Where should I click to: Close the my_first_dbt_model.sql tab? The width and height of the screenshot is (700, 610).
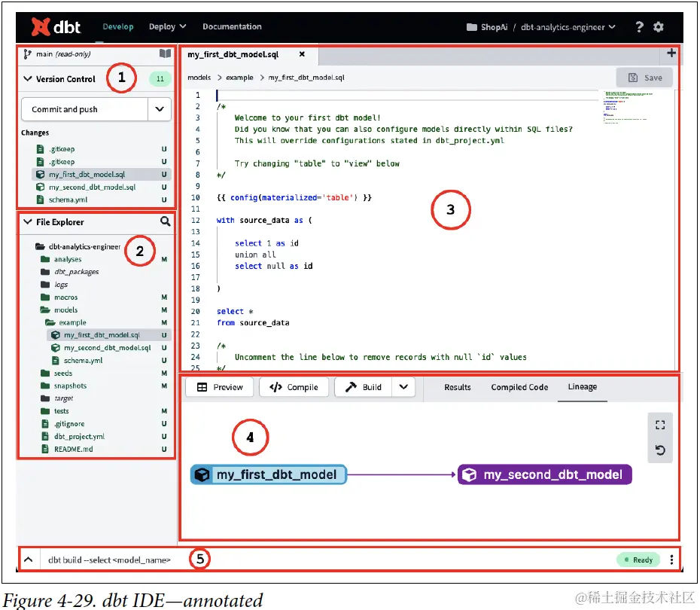click(x=302, y=54)
